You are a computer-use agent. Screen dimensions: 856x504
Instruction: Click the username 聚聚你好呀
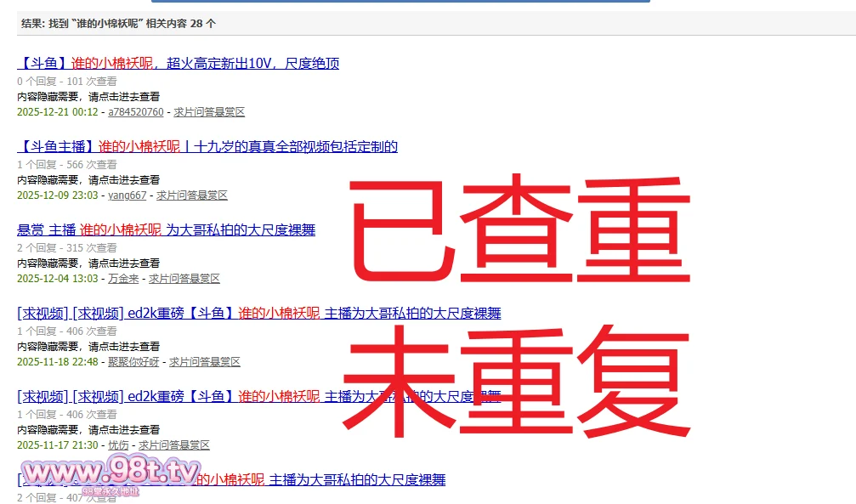click(x=133, y=362)
